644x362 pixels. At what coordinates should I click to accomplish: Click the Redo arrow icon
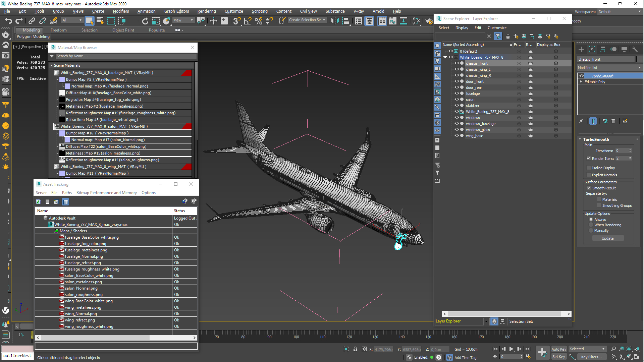[x=19, y=21]
